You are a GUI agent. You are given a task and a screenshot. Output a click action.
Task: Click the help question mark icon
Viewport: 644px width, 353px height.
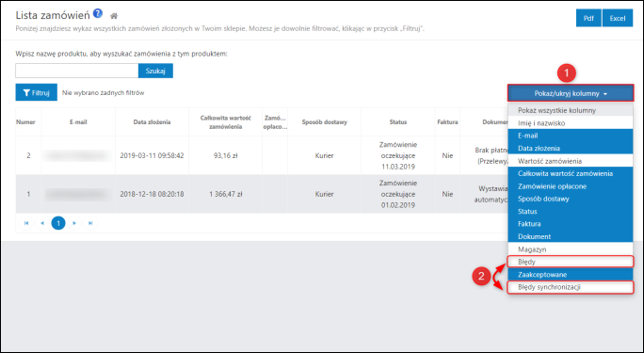click(x=98, y=13)
